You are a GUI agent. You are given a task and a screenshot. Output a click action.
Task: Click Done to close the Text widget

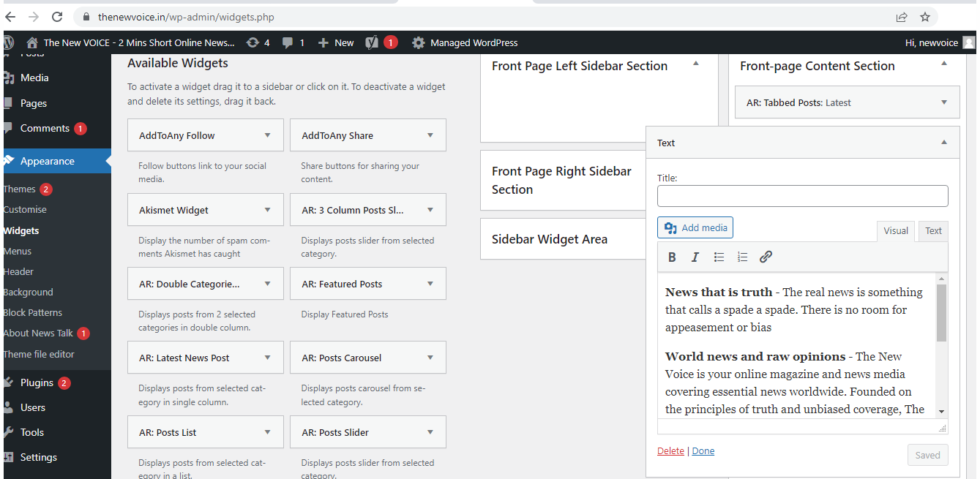click(x=703, y=450)
